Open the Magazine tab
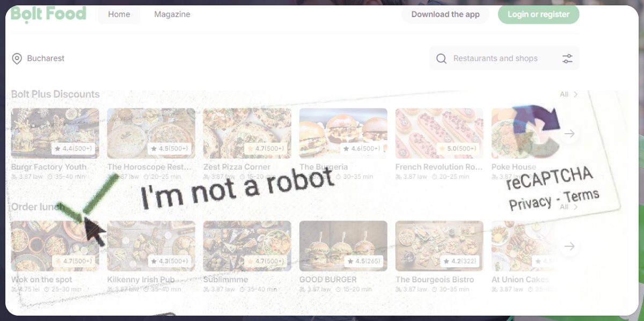The height and width of the screenshot is (321, 644). pos(172,14)
